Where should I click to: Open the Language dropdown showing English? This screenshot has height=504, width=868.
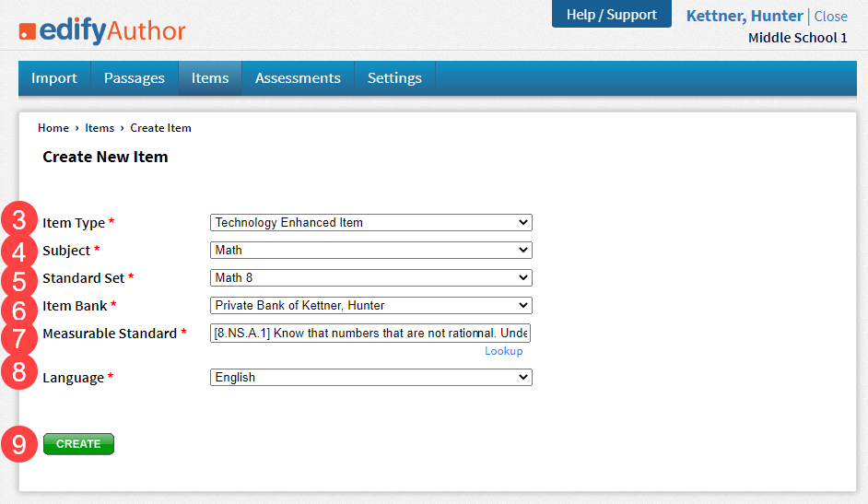tap(371, 377)
